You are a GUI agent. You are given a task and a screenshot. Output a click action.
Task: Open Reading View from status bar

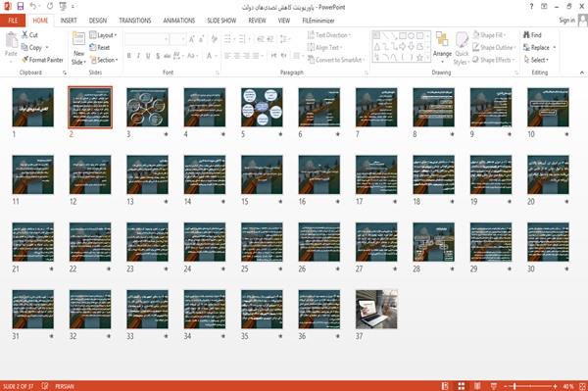point(477,386)
